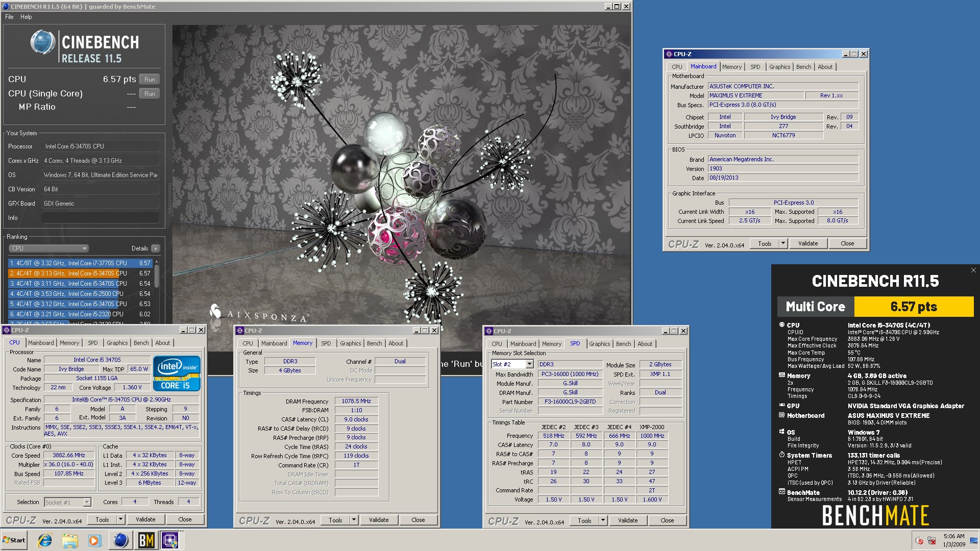
Task: Click the BenchMate Motherboard section icon
Action: (x=781, y=415)
